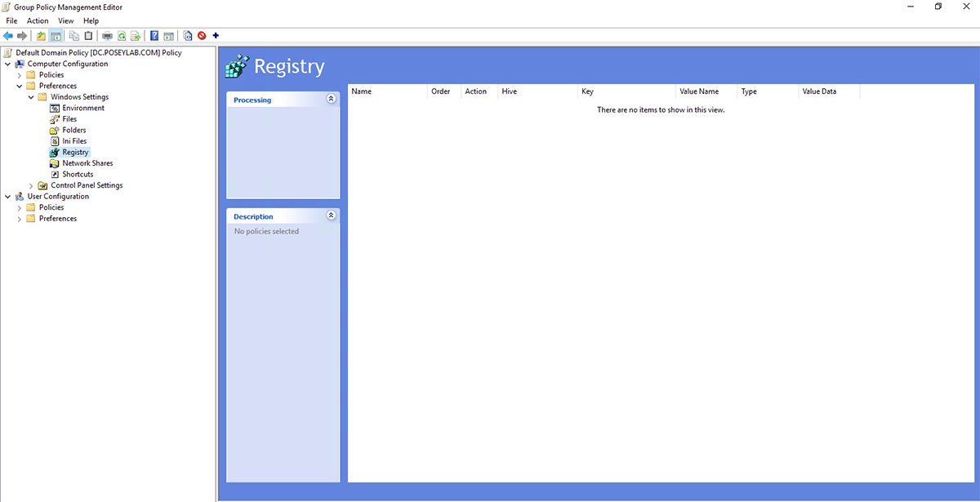Sort by the Value Name column header
The height and width of the screenshot is (502, 980).
[699, 91]
